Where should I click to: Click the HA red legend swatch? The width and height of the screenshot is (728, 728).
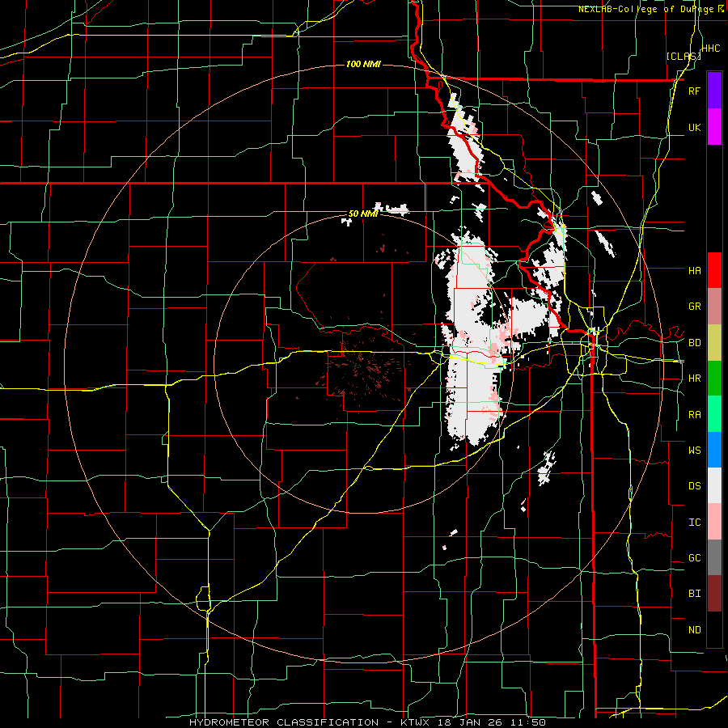tap(714, 270)
